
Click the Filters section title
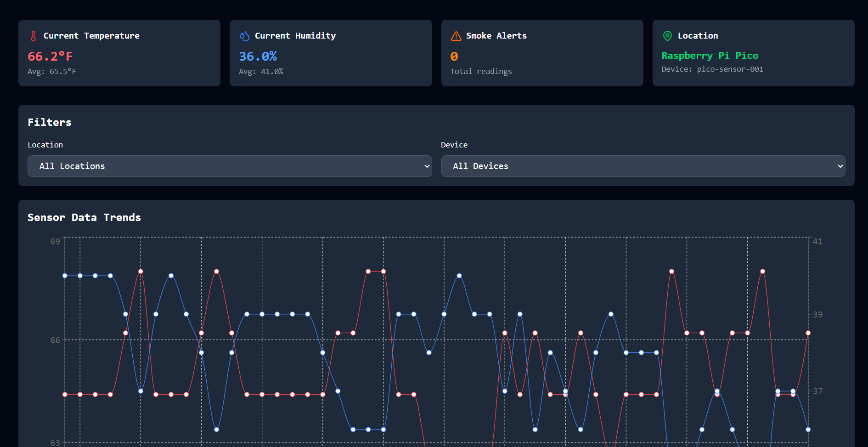[49, 122]
